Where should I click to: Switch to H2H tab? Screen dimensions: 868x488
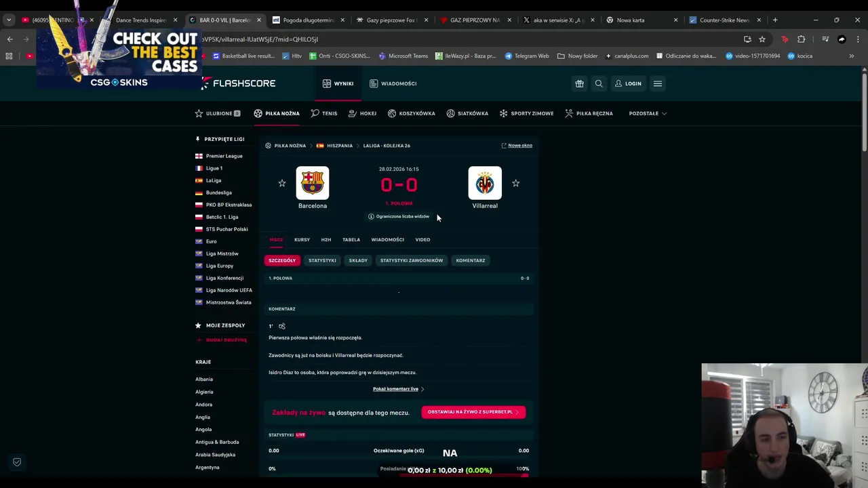point(326,239)
